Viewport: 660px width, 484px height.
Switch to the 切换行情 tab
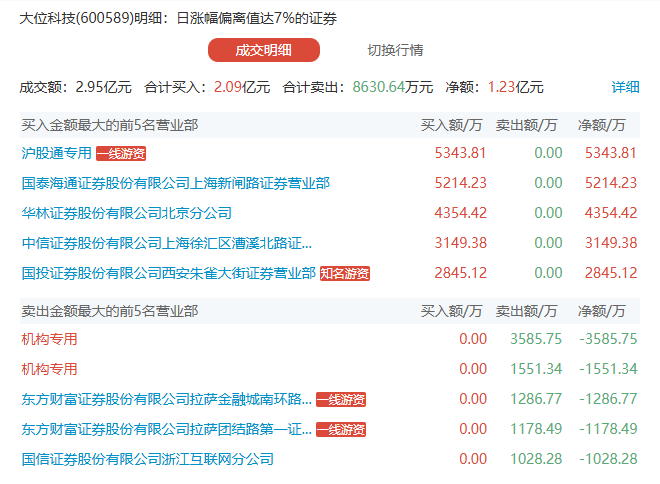(x=395, y=50)
